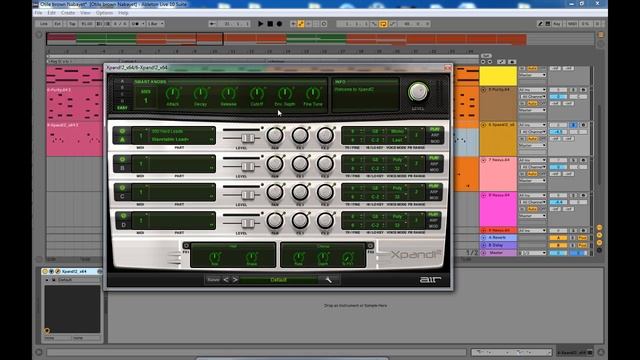Adjust the part D Level slider
Screen dimensions: 640x360
247,223
